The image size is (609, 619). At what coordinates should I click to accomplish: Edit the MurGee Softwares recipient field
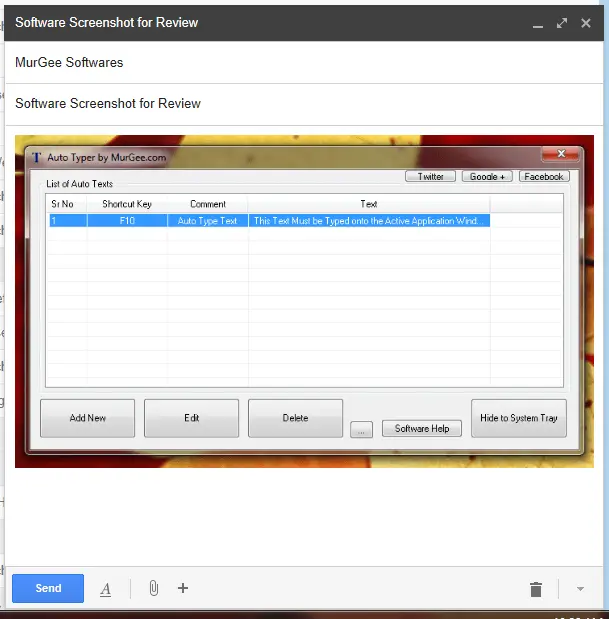click(300, 62)
